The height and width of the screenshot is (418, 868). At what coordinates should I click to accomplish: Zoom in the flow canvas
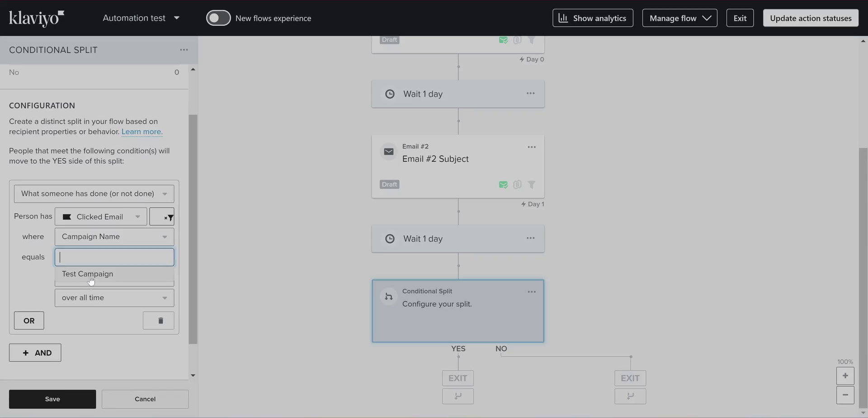click(x=845, y=376)
